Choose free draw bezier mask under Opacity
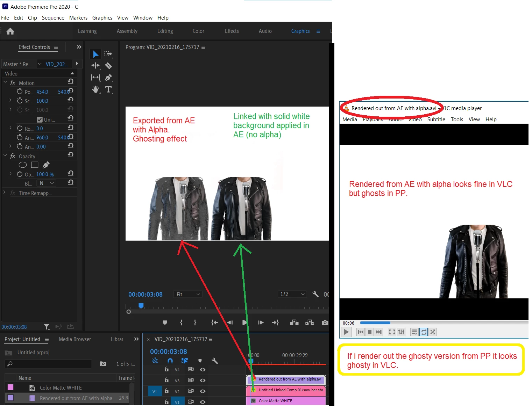 coord(46,165)
